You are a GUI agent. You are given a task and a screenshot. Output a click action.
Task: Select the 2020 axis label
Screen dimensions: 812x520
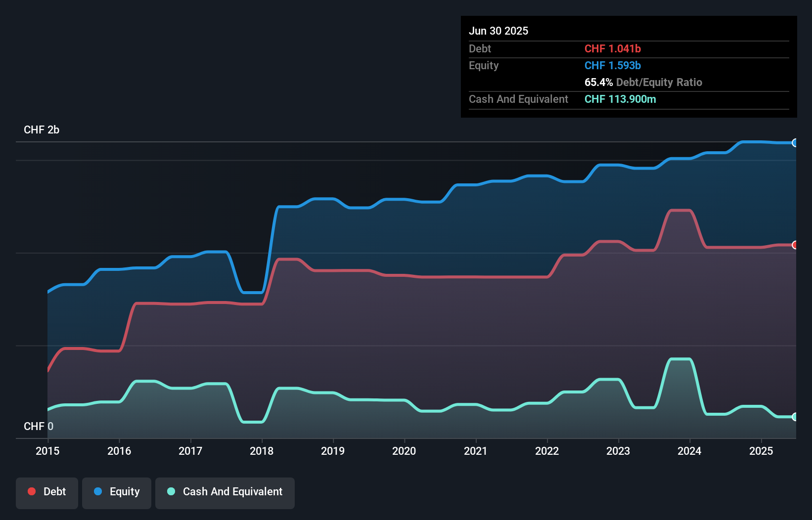pos(404,451)
